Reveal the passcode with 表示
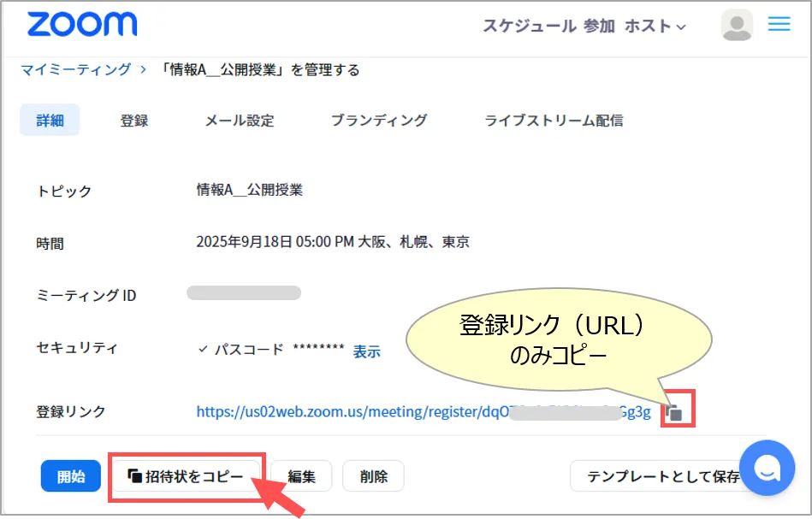The width and height of the screenshot is (812, 519). coord(367,351)
